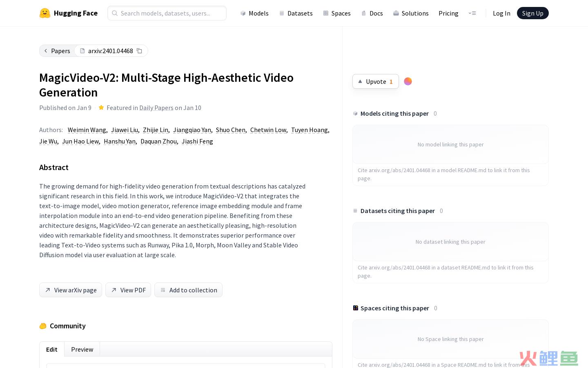Open the View PDF link
This screenshot has height=368, width=588.
pyautogui.click(x=128, y=290)
